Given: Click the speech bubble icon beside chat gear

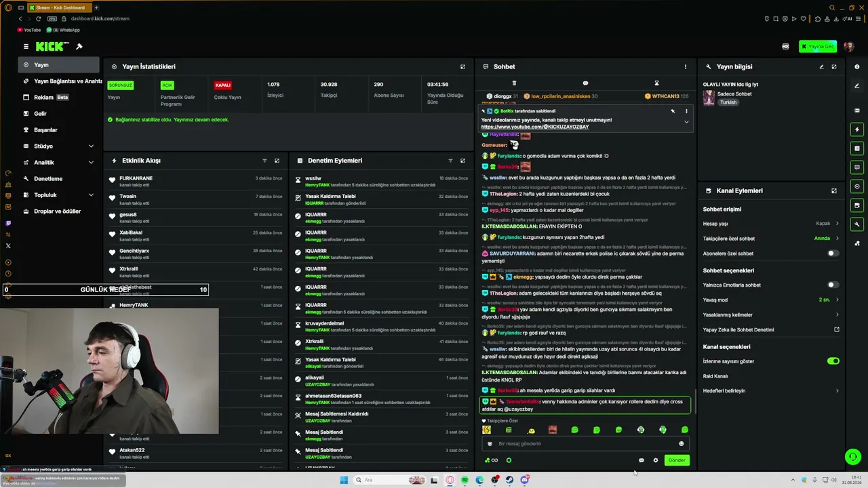Looking at the screenshot, I should click(x=642, y=460).
